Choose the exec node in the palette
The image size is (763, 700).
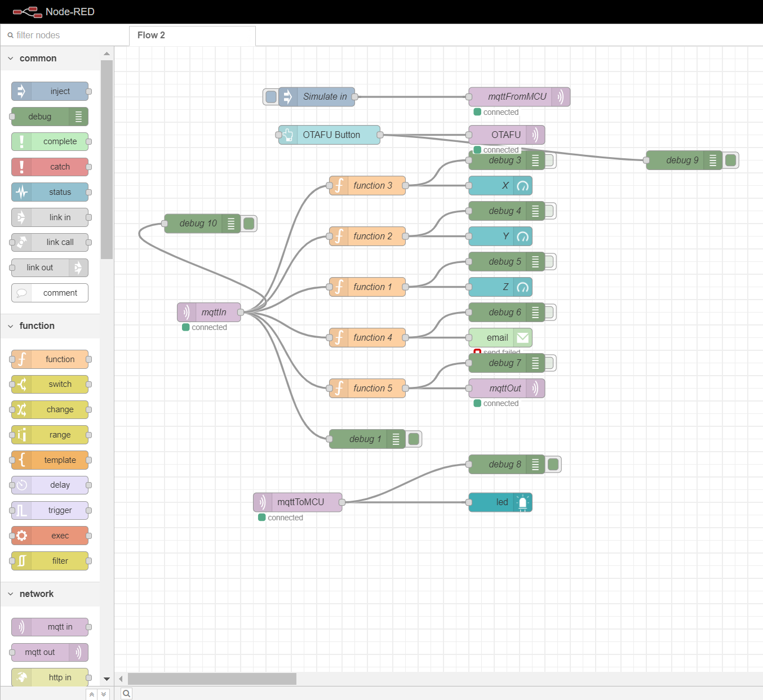[x=50, y=536]
